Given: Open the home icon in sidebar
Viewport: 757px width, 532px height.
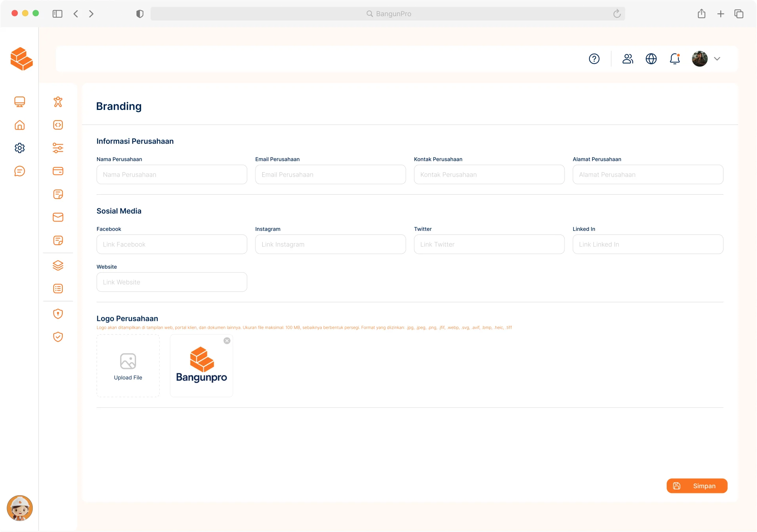Looking at the screenshot, I should (20, 125).
